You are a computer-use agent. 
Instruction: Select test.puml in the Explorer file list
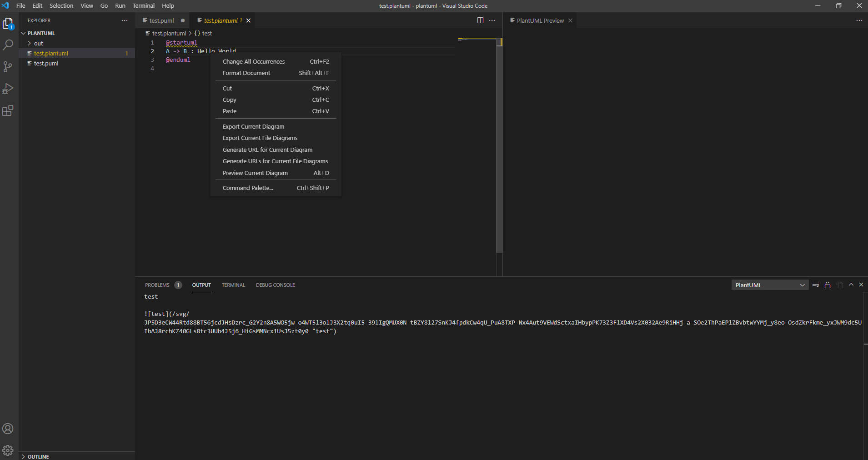point(46,63)
